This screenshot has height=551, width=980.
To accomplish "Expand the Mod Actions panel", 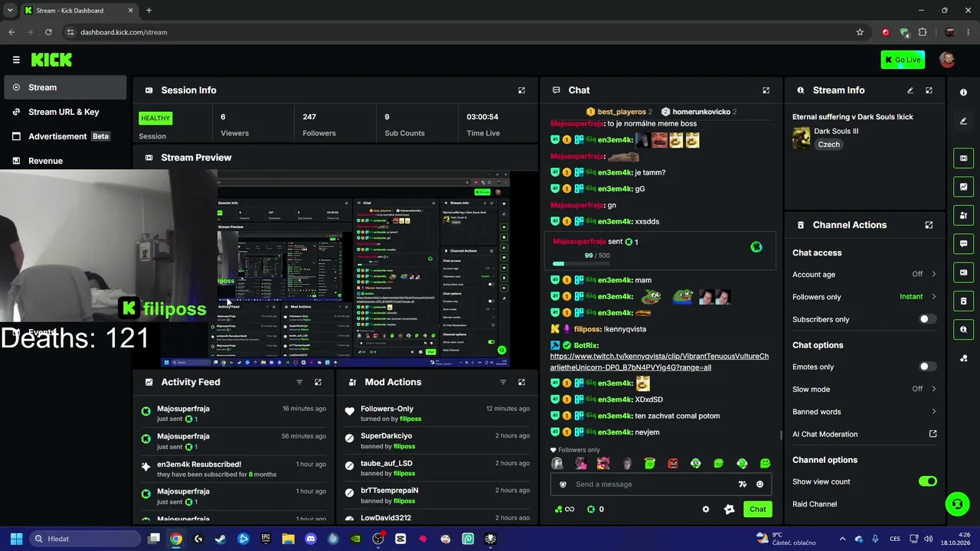I will click(x=521, y=382).
